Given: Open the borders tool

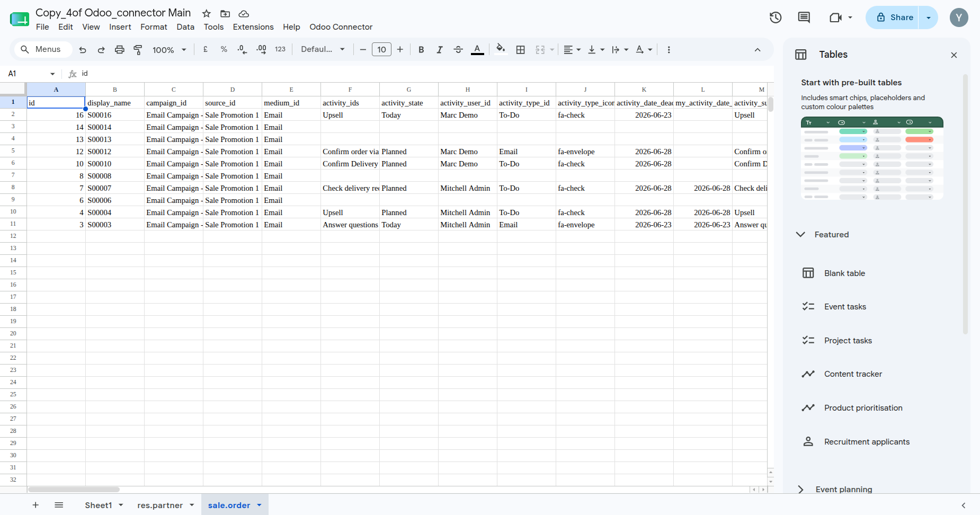Looking at the screenshot, I should pyautogui.click(x=521, y=49).
